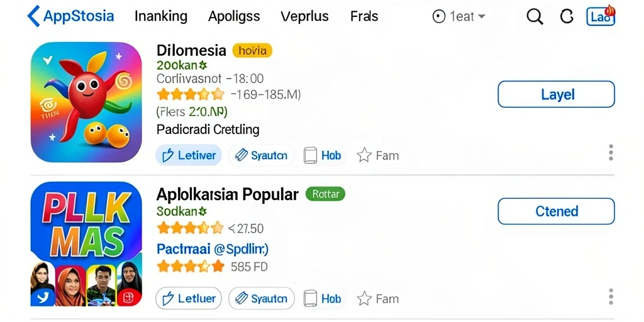Expand the 1eat dropdown in header
This screenshot has width=644, height=322.
coord(459,16)
